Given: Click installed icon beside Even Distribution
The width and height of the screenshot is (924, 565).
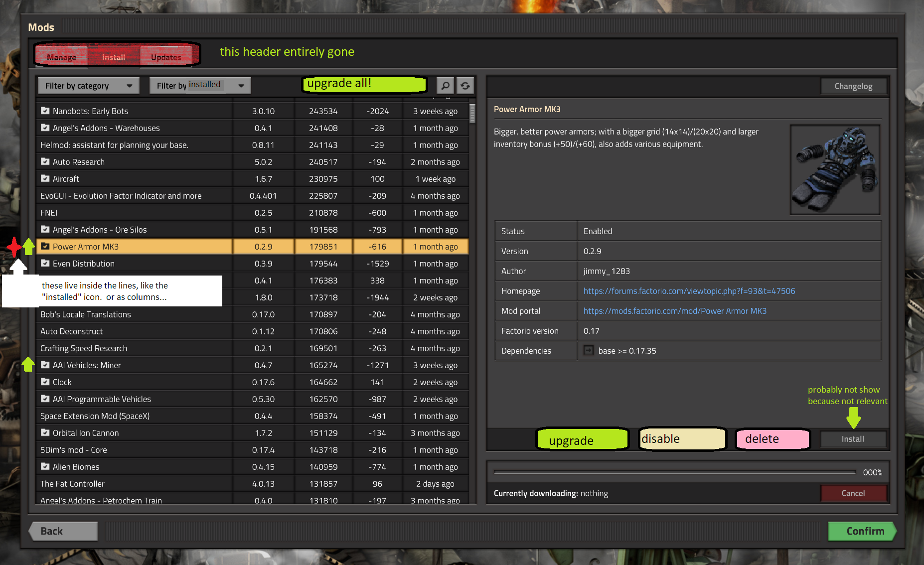Looking at the screenshot, I should point(45,263).
